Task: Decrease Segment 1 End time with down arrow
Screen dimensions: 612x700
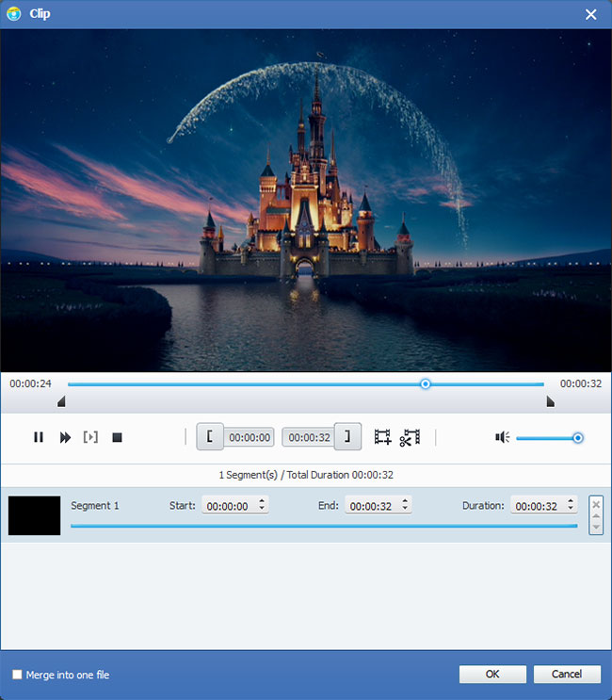Action: (405, 509)
